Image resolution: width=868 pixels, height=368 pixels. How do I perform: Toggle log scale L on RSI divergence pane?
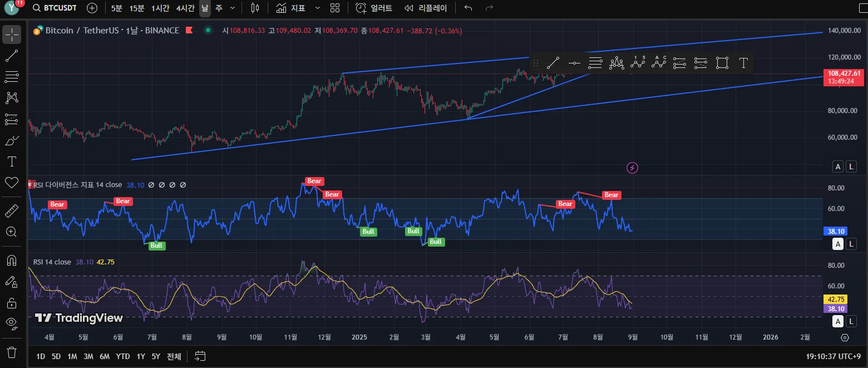coord(851,243)
